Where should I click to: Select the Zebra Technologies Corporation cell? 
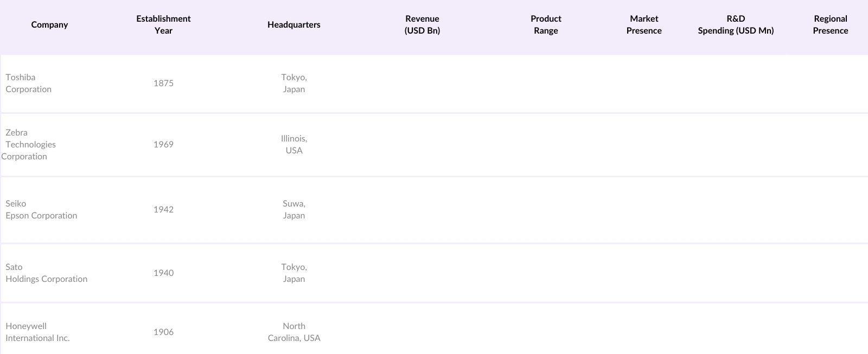point(30,145)
